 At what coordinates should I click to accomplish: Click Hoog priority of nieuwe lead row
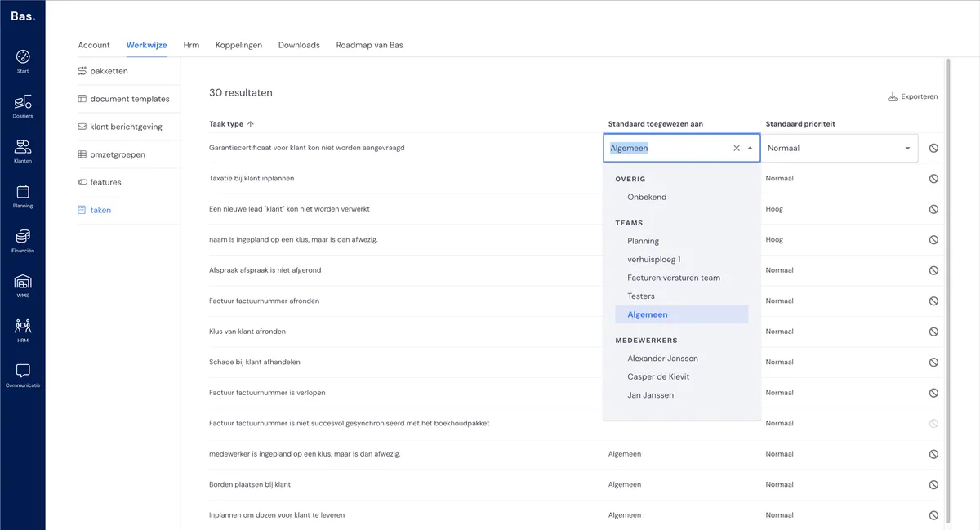(x=774, y=209)
